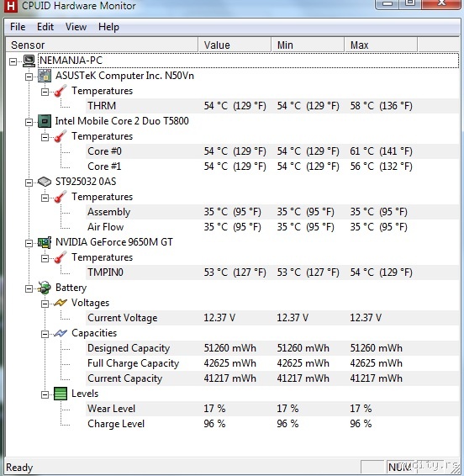Select the Core #1 row
This screenshot has width=464, height=476.
(272, 167)
